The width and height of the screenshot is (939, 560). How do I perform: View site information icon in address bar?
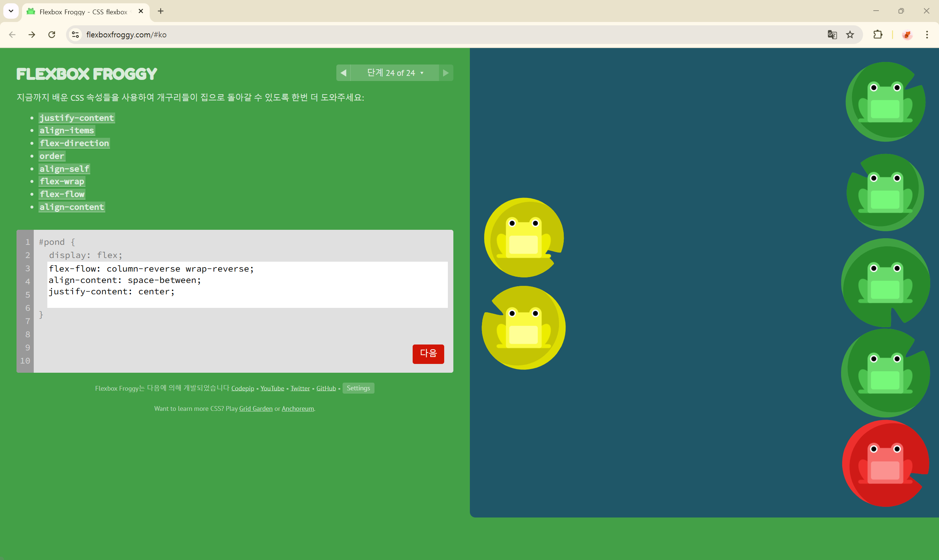pos(76,35)
